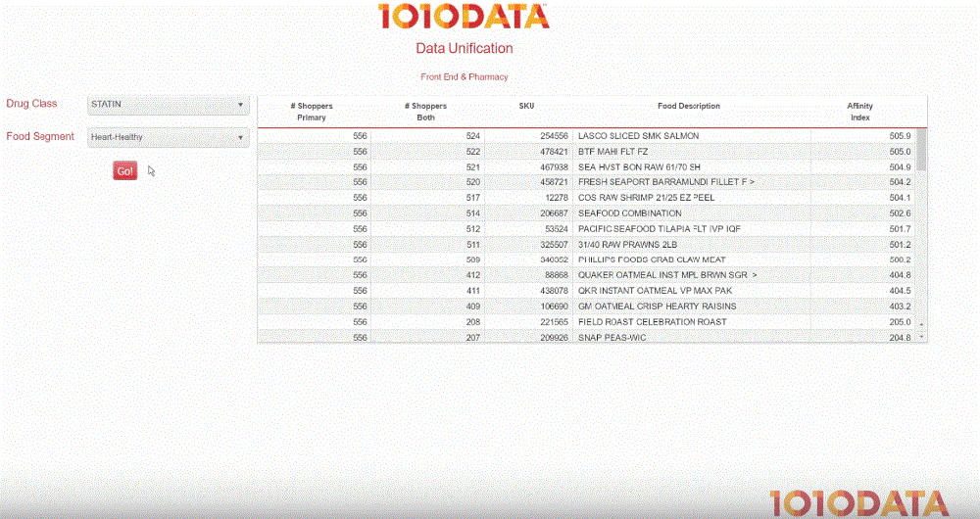Select PHILLIPS FOODS CRAB CLAW MEAT
The image size is (980, 519).
(x=587, y=259)
